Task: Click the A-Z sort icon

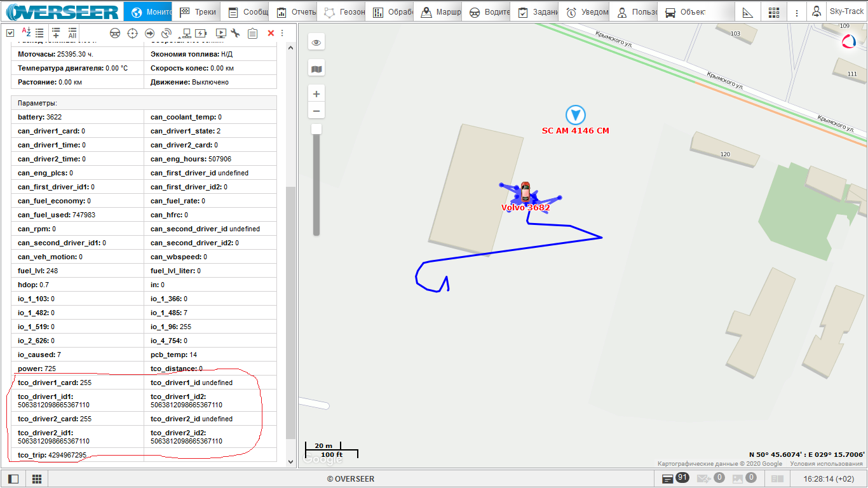Action: pyautogui.click(x=26, y=33)
